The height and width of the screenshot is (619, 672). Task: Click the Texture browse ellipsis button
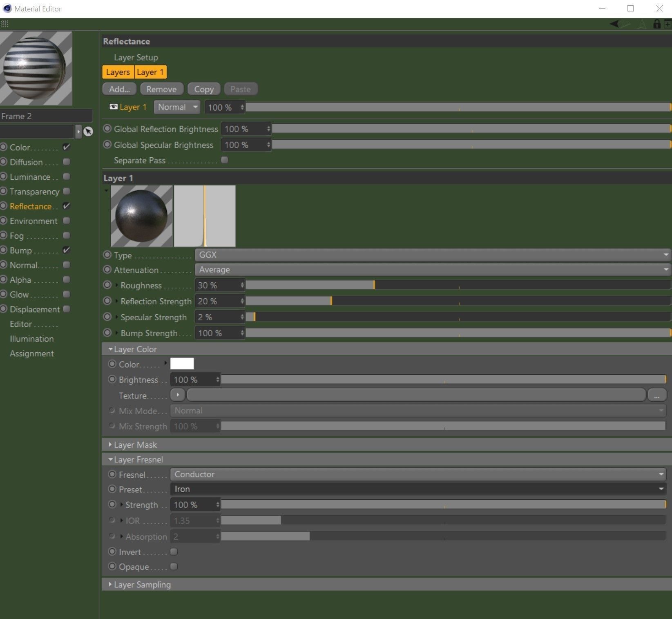(x=657, y=395)
